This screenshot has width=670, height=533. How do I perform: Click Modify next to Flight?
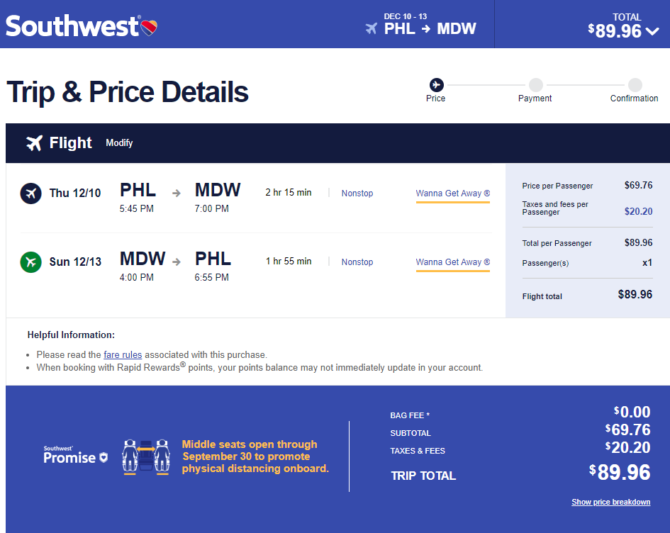[119, 143]
